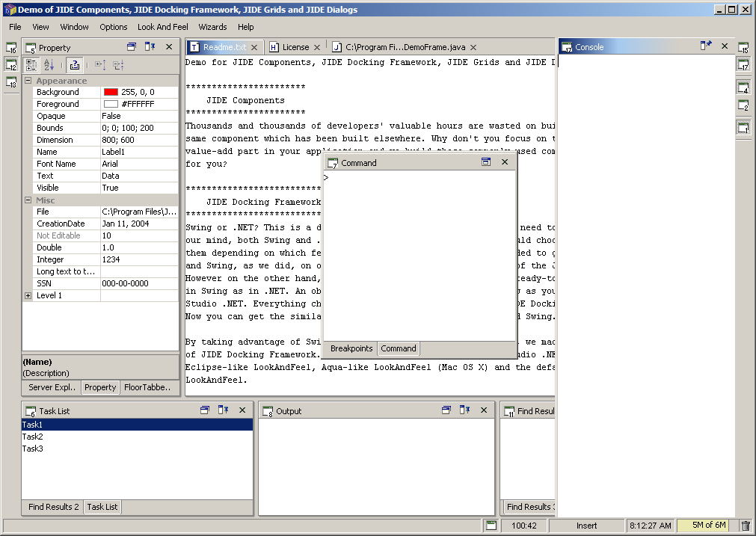Select Task3 in the Task List
This screenshot has width=756, height=536.
coord(137,449)
